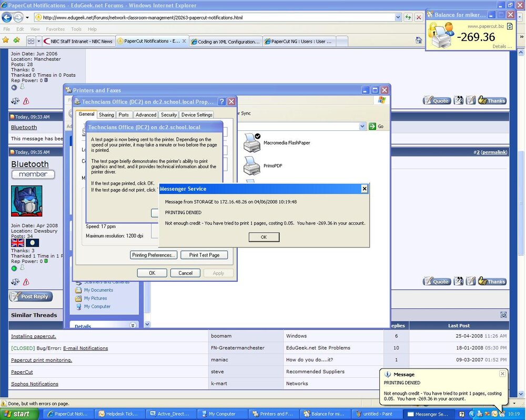Open Favorites Center star icon
Viewport: 526px width, 420px height.
(x=6, y=40)
